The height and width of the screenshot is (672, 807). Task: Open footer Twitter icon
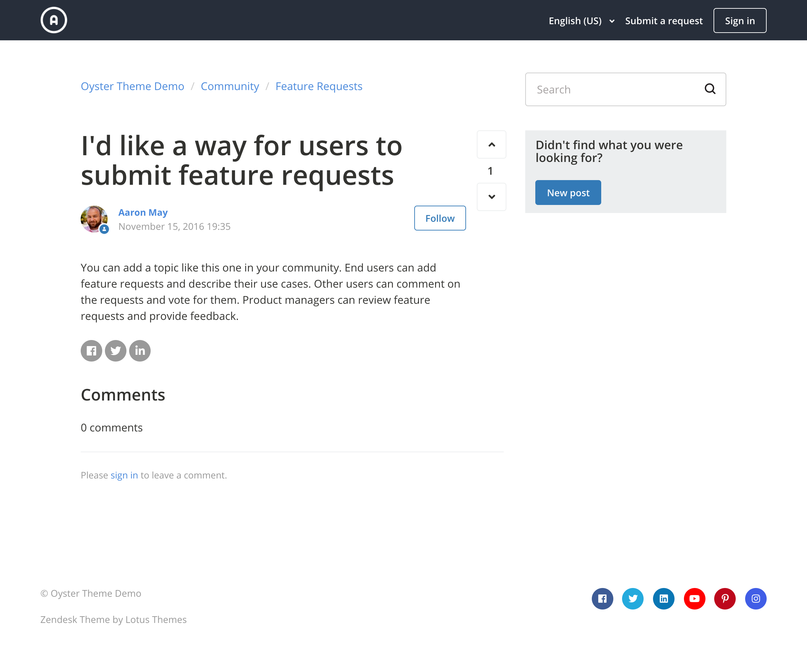[632, 598]
